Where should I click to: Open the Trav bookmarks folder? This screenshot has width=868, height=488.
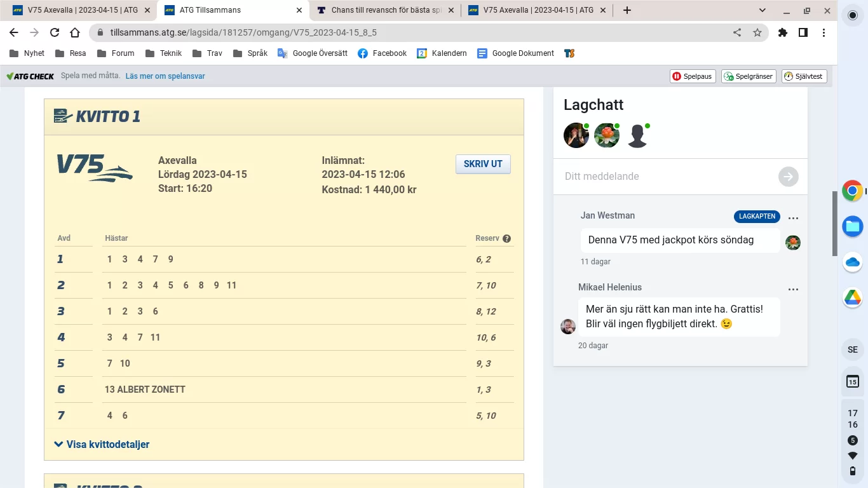207,53
